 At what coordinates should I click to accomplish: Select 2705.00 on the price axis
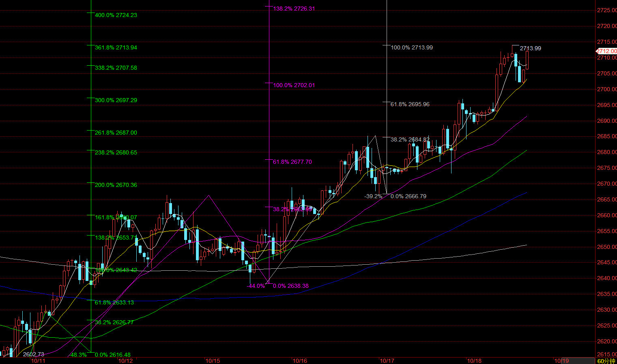(607, 73)
